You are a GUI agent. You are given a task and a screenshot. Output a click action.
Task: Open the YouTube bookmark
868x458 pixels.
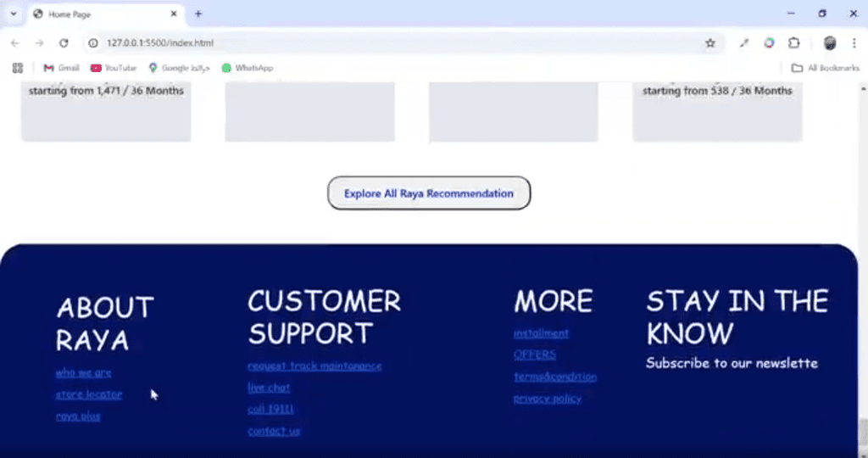[x=114, y=68]
